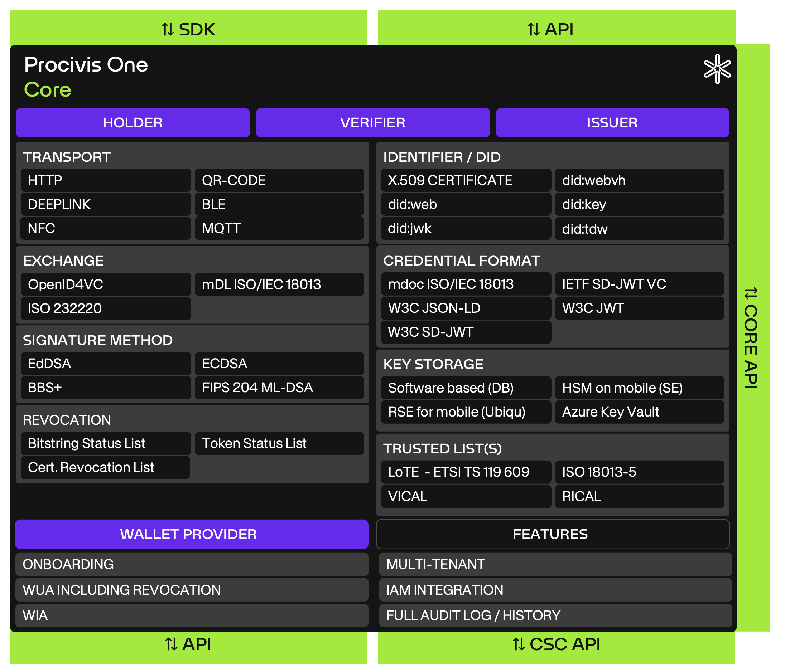785x672 pixels.
Task: Click the arrows icon beside bottom API
Action: 171,644
